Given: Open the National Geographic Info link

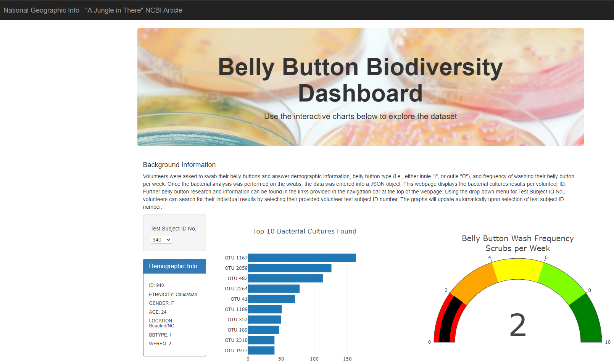Looking at the screenshot, I should click(x=41, y=10).
